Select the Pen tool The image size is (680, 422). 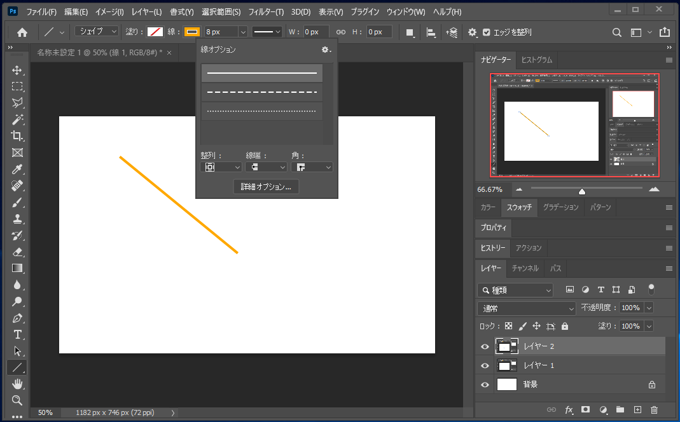coord(17,318)
